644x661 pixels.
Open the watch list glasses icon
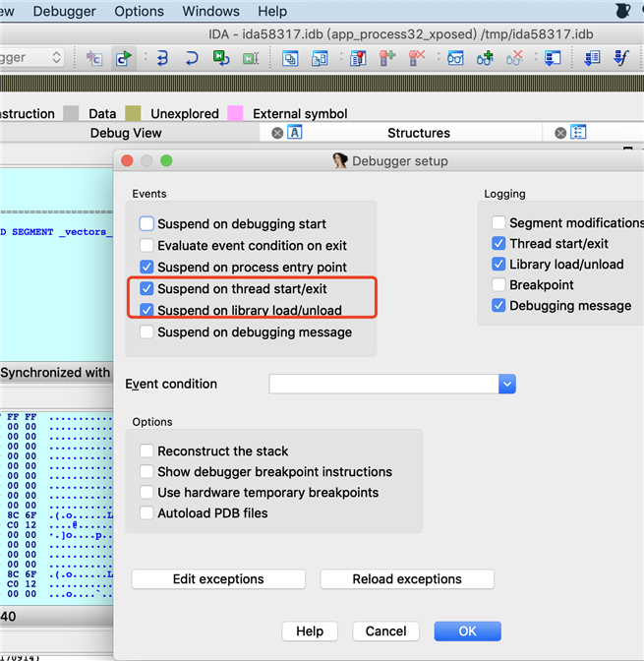[x=455, y=58]
